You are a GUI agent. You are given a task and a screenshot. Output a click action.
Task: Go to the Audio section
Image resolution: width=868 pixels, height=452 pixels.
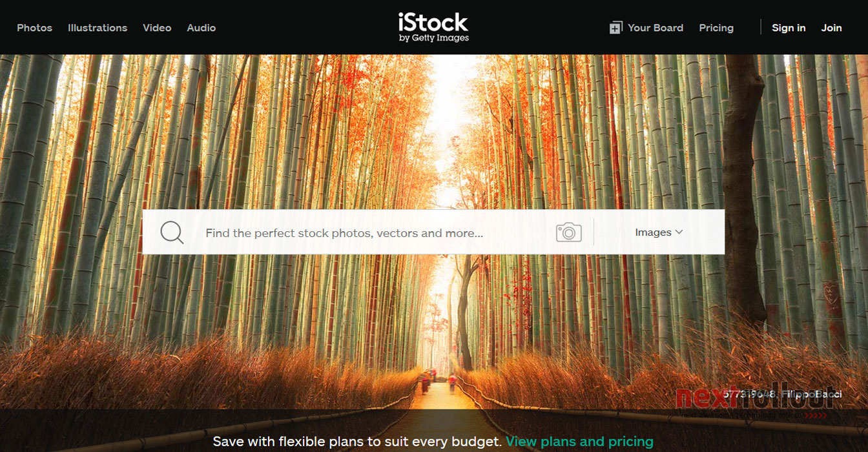coord(201,28)
